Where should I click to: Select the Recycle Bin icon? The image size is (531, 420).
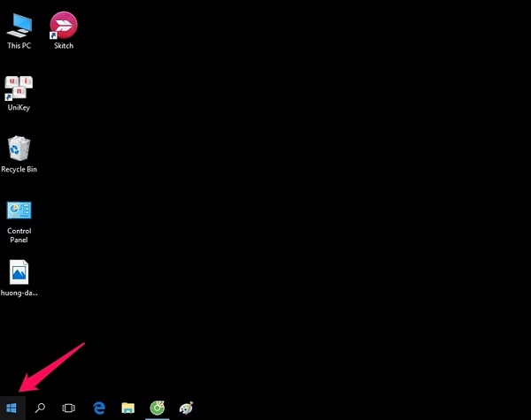coord(19,148)
